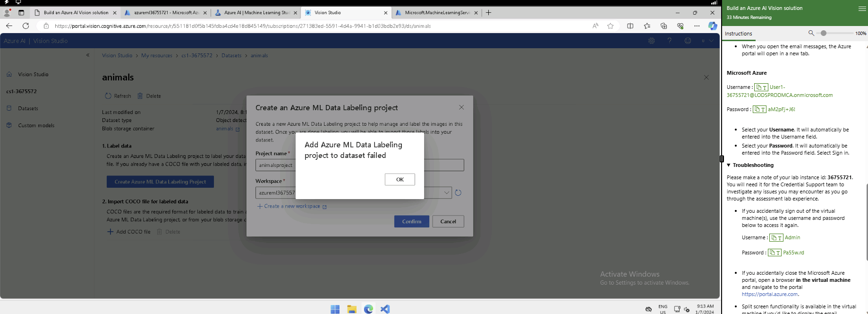Open the Edge favorites list icon

pos(647,26)
